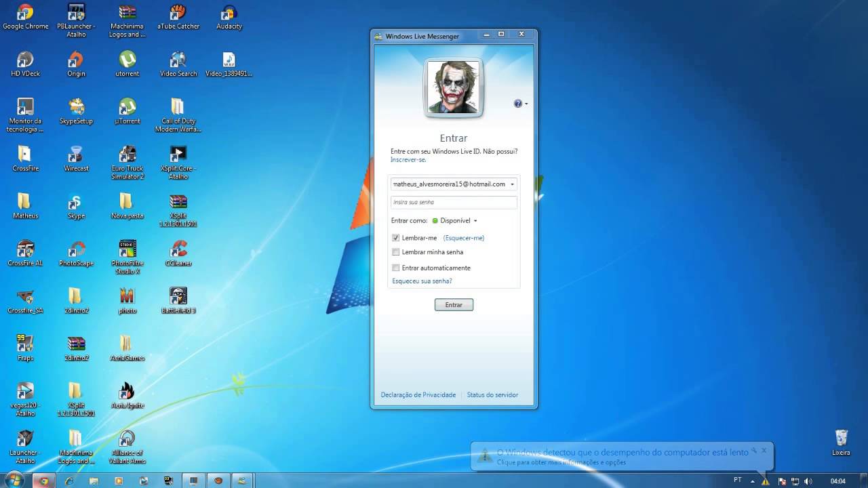
Task: Click the PT language indicator
Action: 738,480
